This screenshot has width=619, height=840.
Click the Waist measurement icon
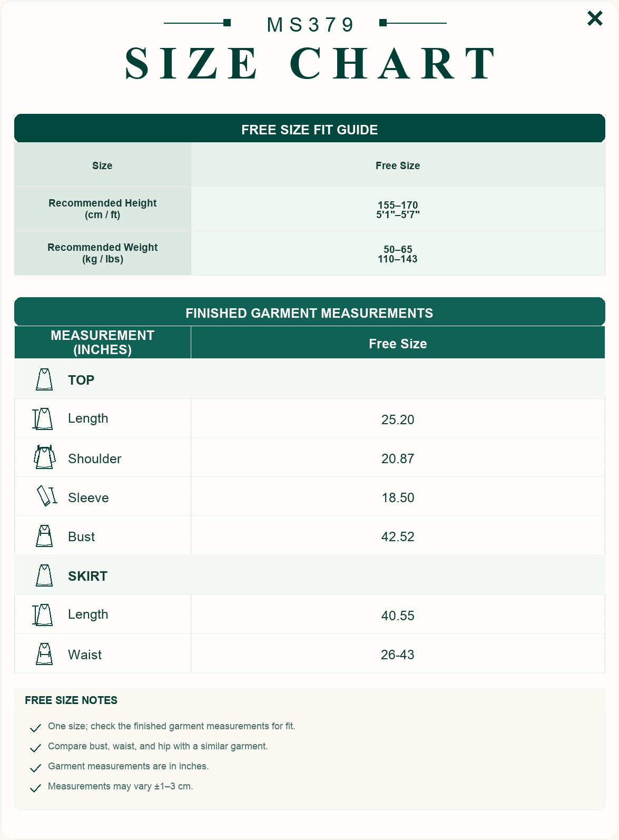[x=44, y=654]
